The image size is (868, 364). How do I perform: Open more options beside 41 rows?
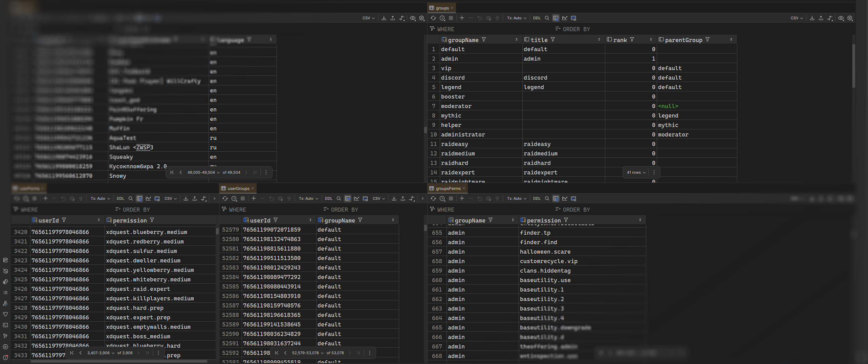(x=654, y=172)
